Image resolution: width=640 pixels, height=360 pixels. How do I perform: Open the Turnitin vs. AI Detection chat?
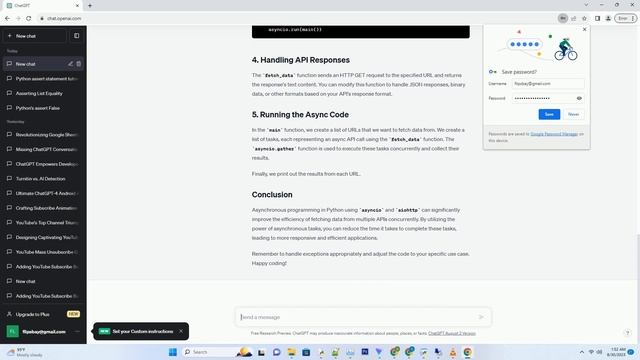(43, 178)
